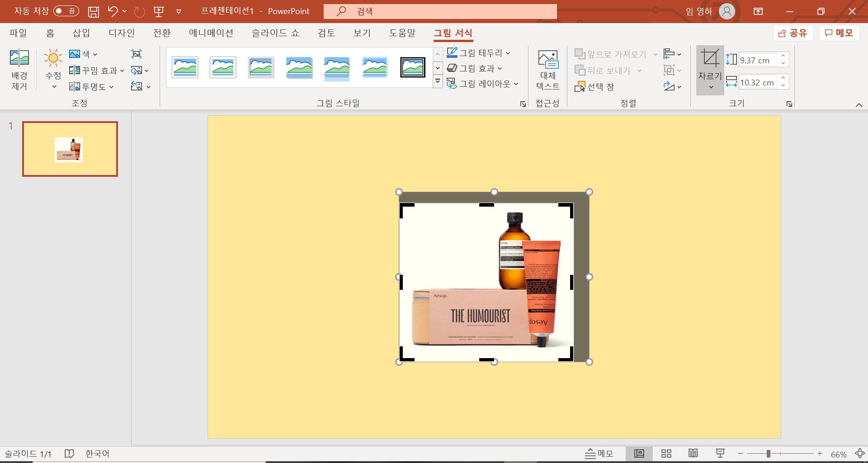Viewport: 868px width, 463px height.
Task: Open the 크기 size dialog launcher
Action: (789, 104)
